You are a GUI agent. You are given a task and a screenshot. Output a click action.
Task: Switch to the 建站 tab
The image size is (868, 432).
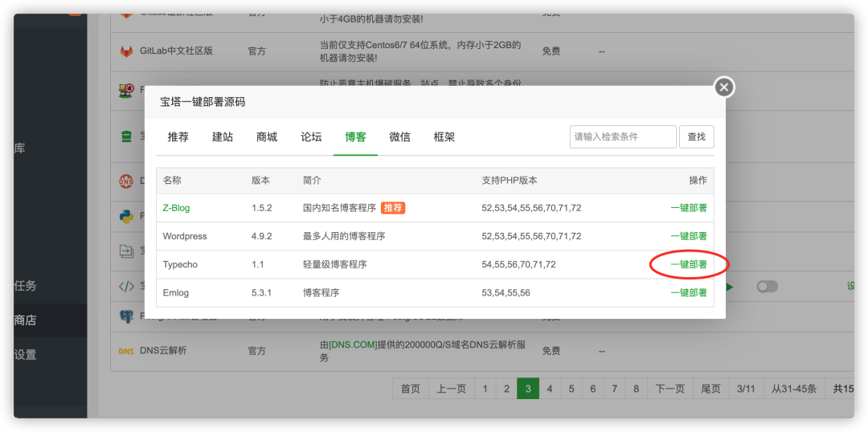223,137
